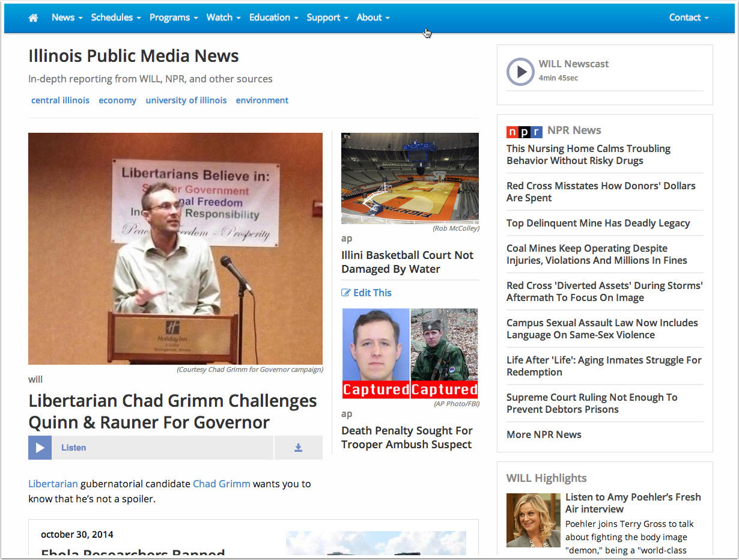
Task: Click the october 30, 2014 date
Action: (77, 534)
